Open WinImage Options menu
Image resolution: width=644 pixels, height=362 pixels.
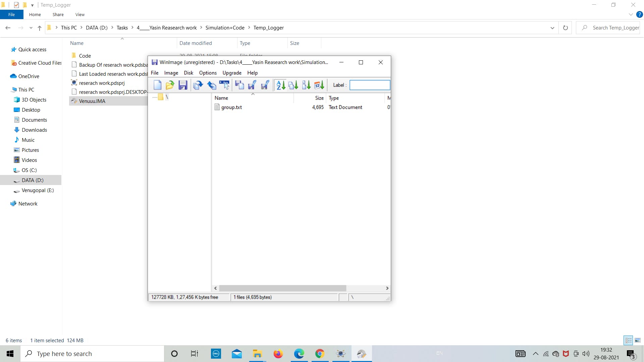pos(208,73)
